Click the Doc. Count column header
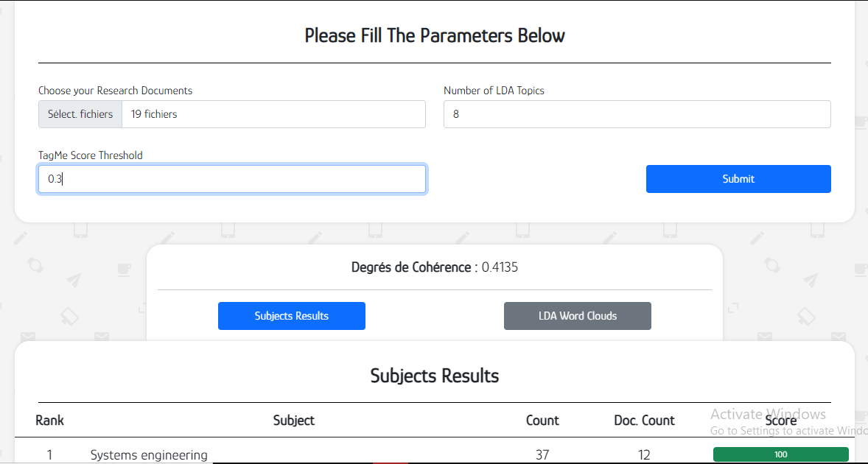The width and height of the screenshot is (868, 464). coord(644,421)
